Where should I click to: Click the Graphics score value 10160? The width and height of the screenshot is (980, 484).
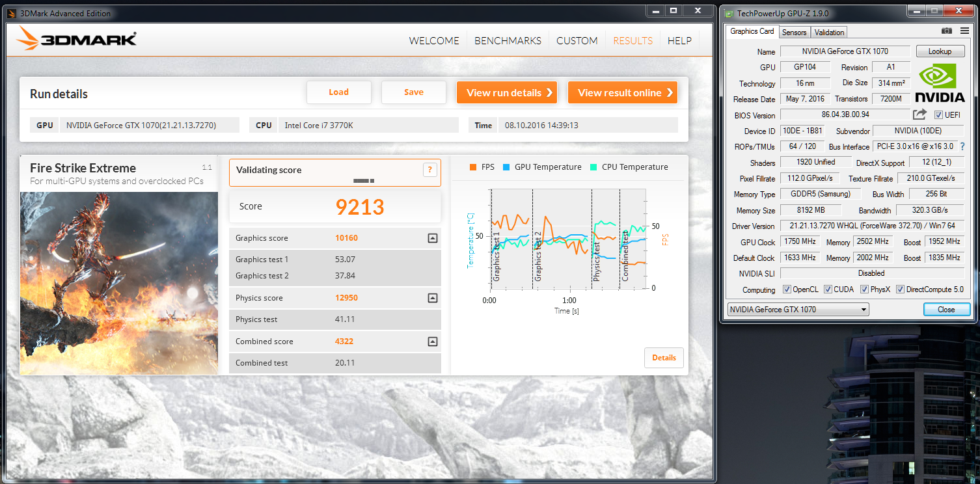(346, 238)
